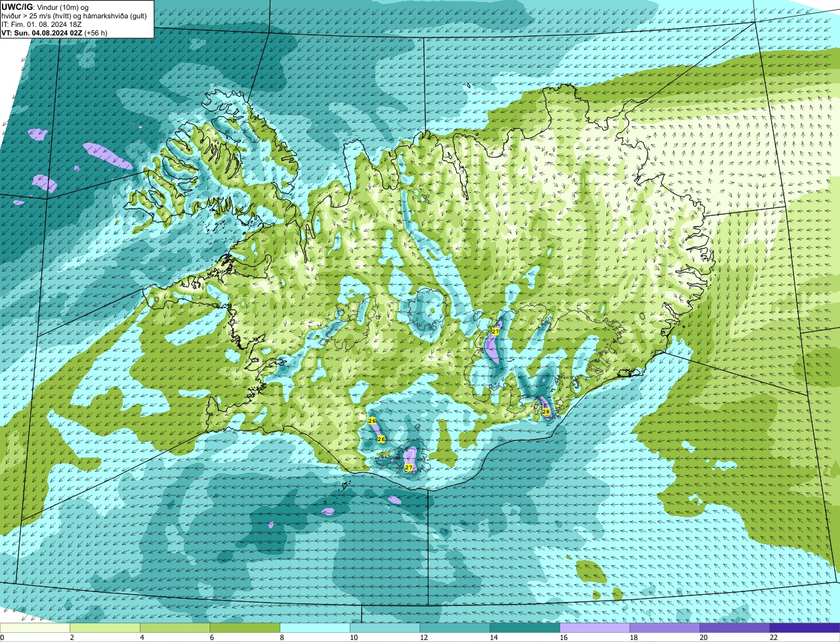Select the 20–22 m/s legend color segment

coord(735,628)
